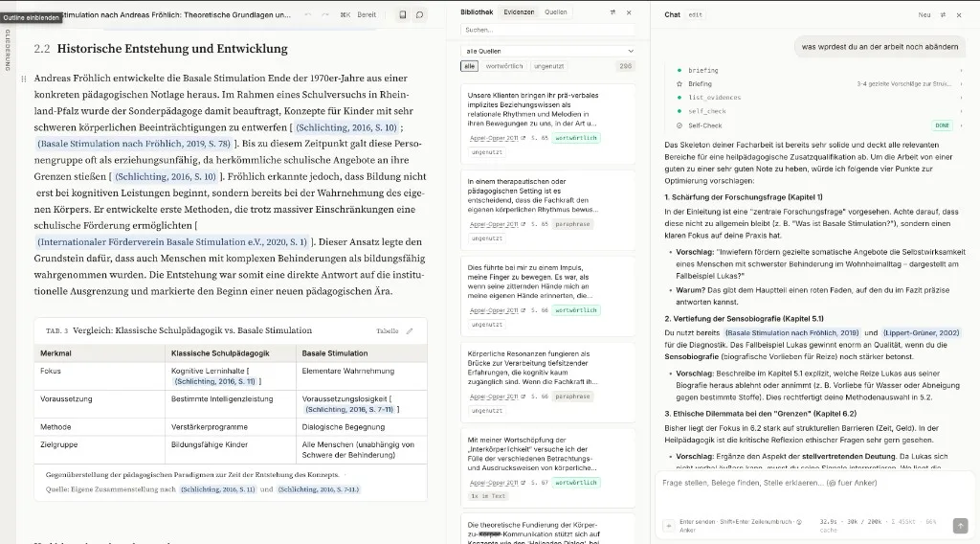Screen dimensions: 980x544
Task: Switch to the Evidenzen tab
Action: click(x=519, y=11)
